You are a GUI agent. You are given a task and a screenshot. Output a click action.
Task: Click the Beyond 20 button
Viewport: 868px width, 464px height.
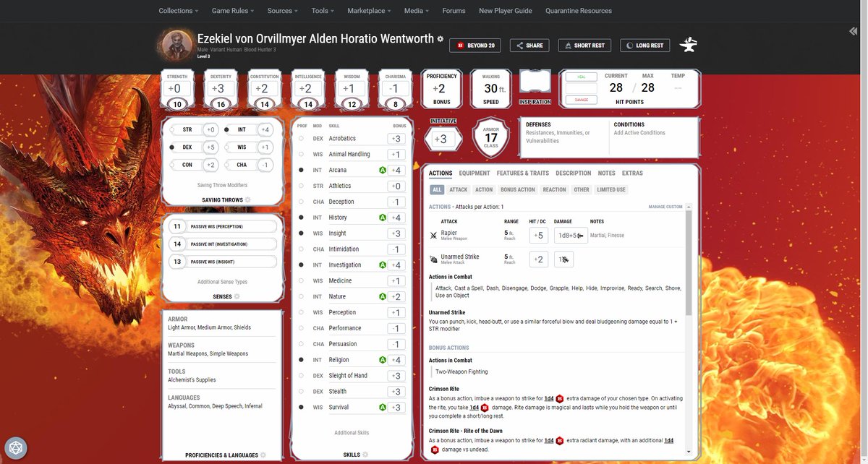coord(475,45)
